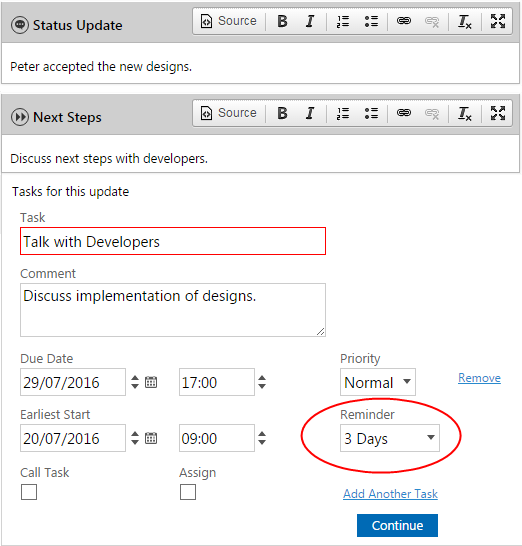This screenshot has width=522, height=546.
Task: Insert link in Status Update editor
Action: 404,21
